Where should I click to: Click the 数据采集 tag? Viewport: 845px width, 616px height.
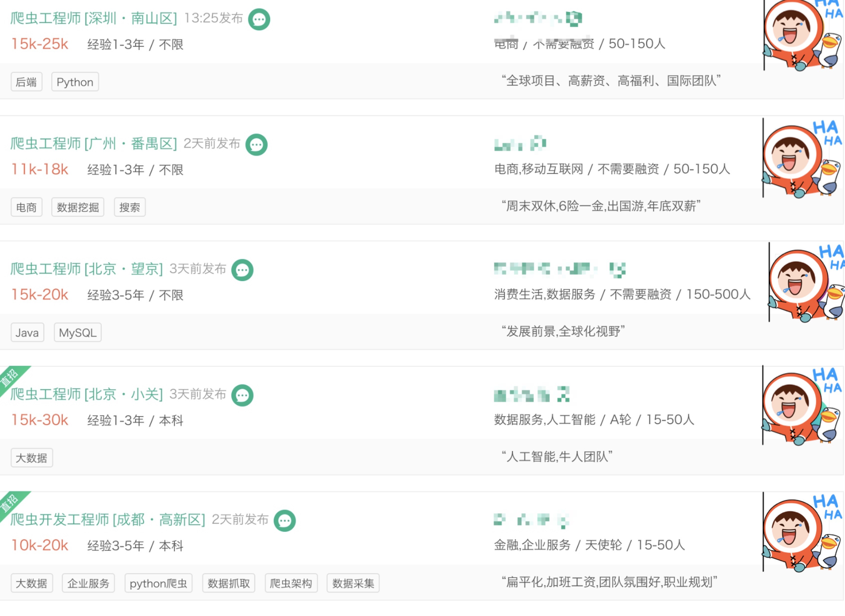click(x=353, y=583)
